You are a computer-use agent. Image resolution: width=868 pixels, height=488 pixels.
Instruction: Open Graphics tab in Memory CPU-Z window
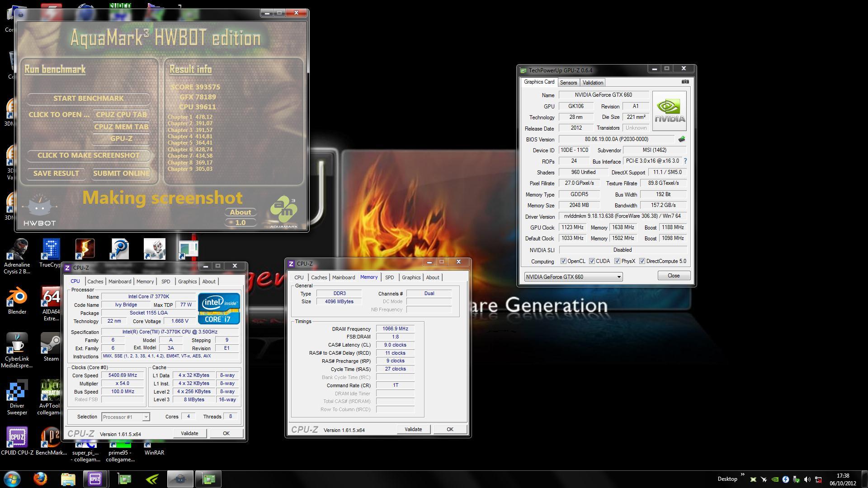click(411, 277)
